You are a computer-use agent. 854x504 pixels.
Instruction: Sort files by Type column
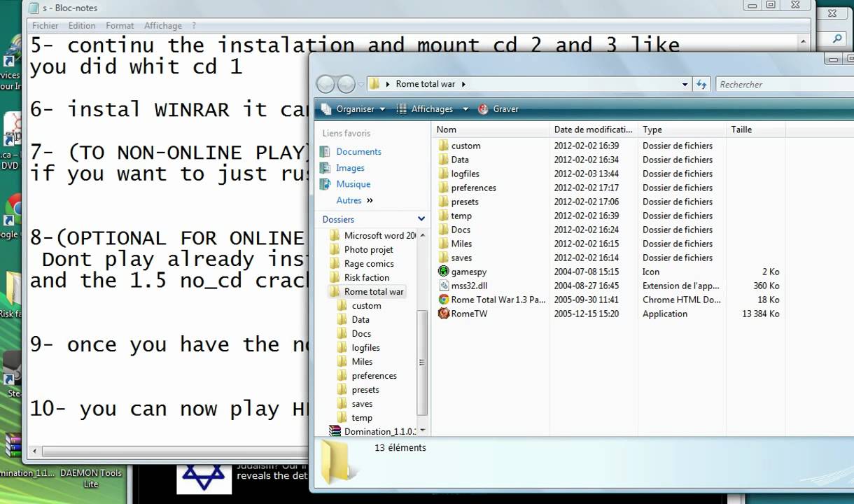click(682, 129)
